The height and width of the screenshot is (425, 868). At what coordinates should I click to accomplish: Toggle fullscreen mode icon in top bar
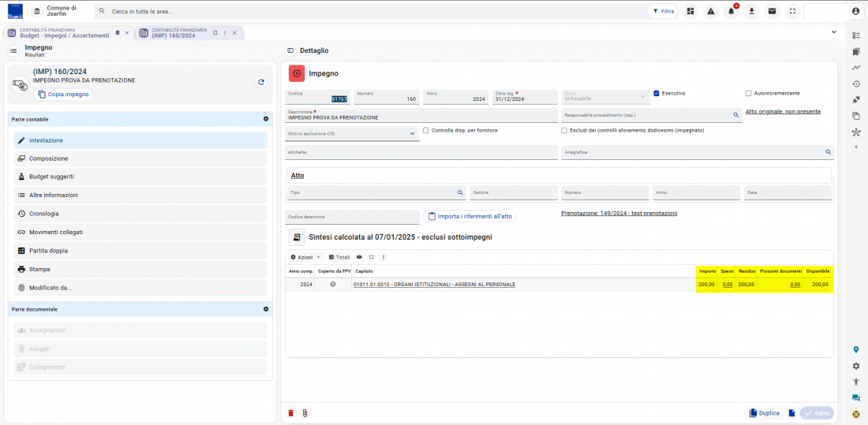[793, 11]
